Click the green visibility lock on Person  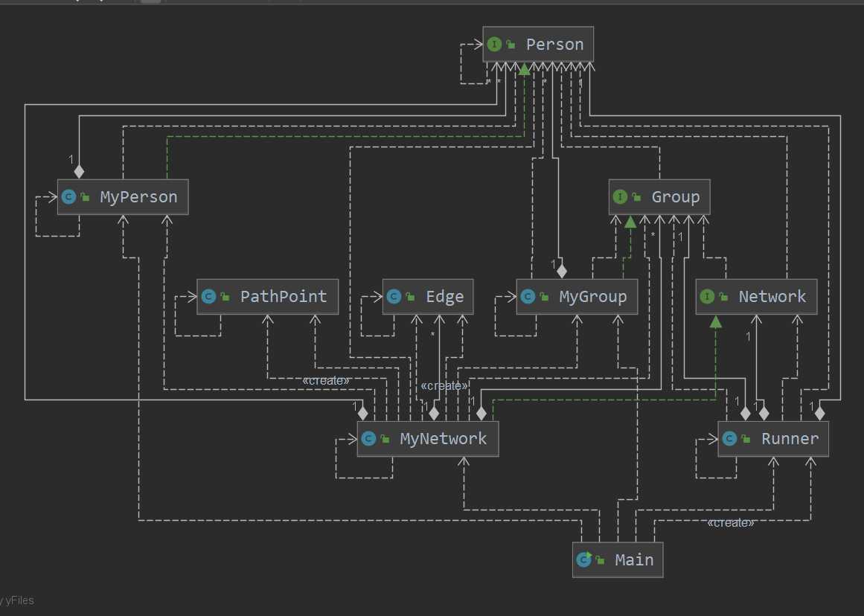point(511,45)
